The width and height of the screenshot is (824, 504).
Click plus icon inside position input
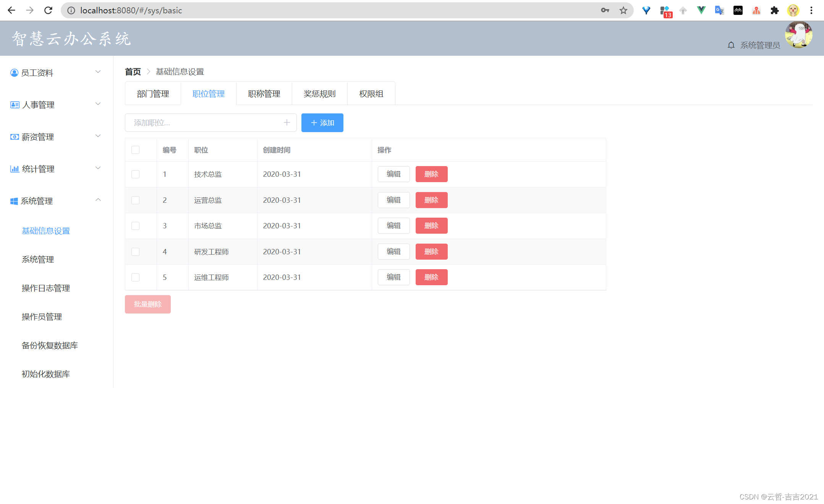(287, 123)
